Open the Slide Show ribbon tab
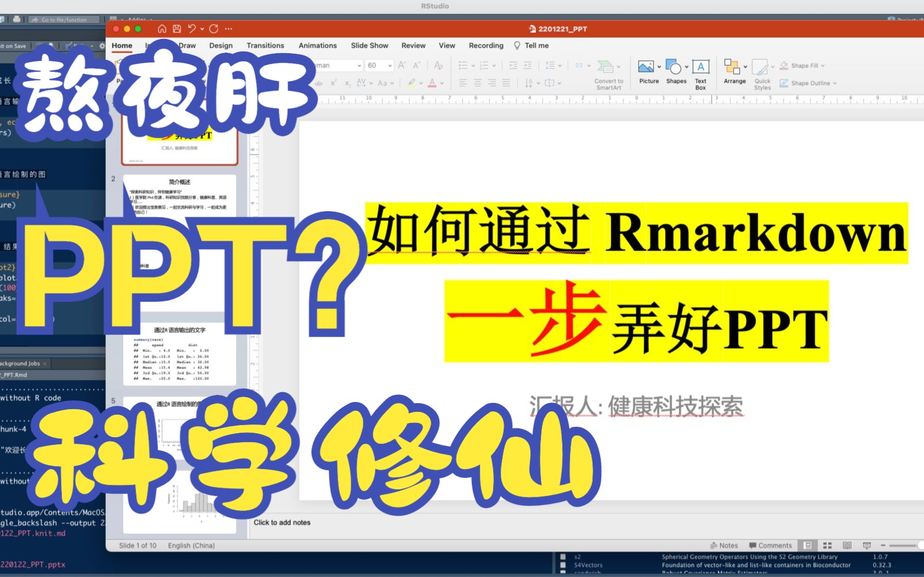Viewport: 924px width, 577px height. click(369, 46)
